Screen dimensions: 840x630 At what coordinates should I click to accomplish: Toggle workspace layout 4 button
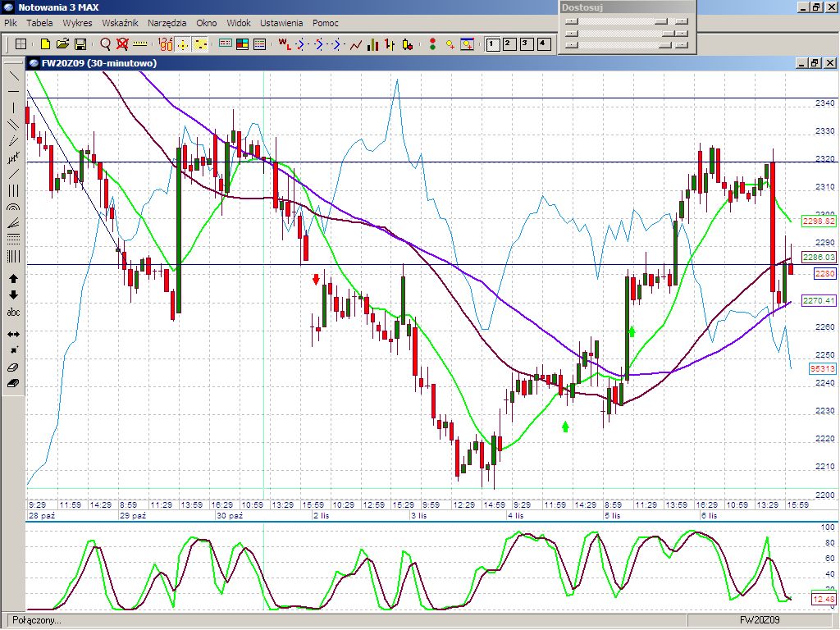tap(542, 43)
